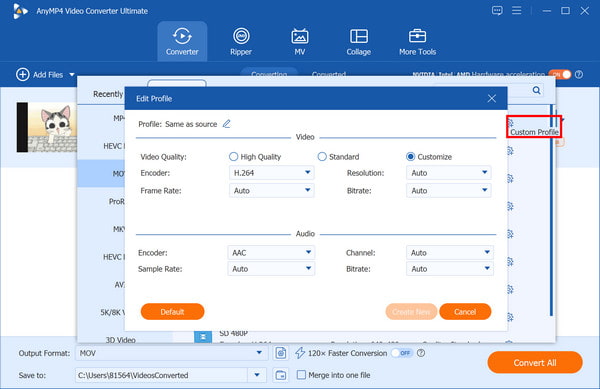Click the cat video thumbnail
The image size is (600, 389).
(x=47, y=127)
